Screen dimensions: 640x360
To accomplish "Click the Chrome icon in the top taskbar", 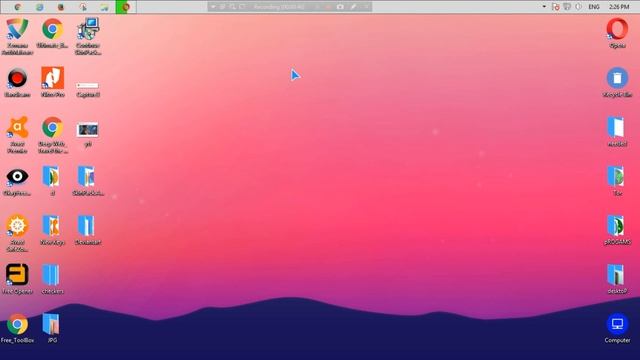I will tap(18, 7).
